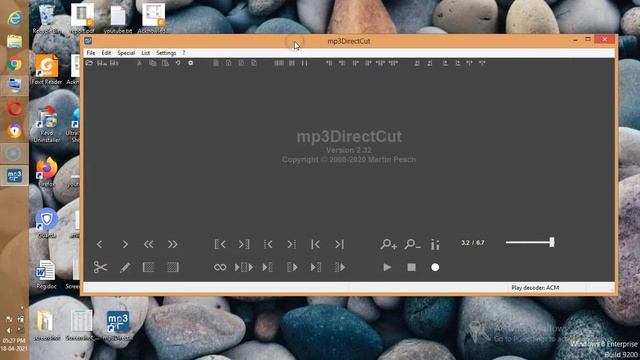Click the double right arrow fast-forward button

pyautogui.click(x=173, y=244)
